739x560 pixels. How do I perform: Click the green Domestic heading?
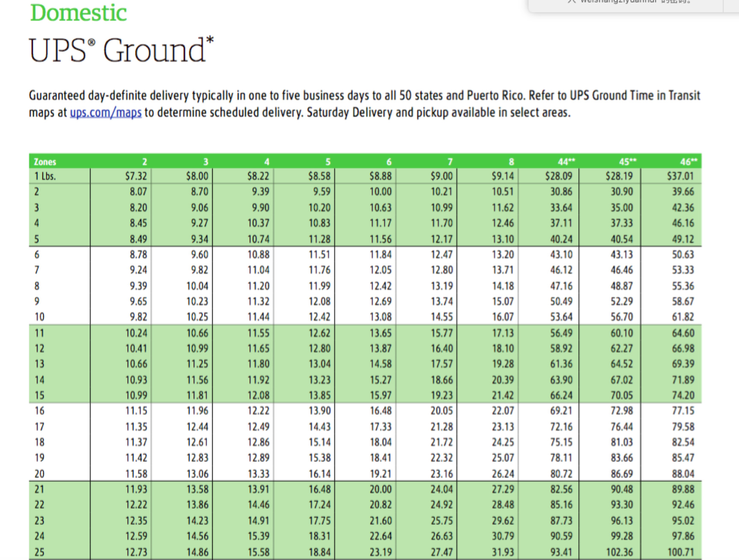[x=78, y=13]
